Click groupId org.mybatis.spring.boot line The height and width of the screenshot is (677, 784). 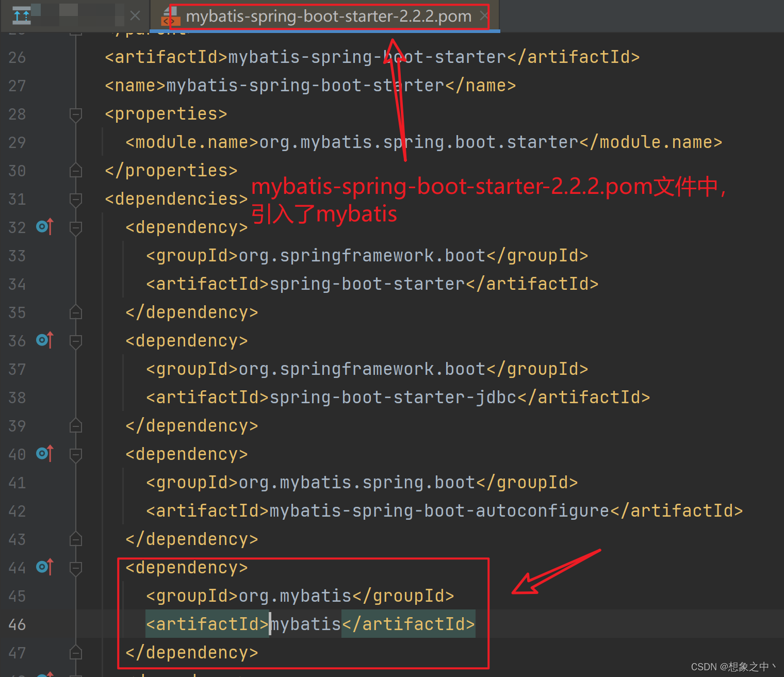click(362, 483)
